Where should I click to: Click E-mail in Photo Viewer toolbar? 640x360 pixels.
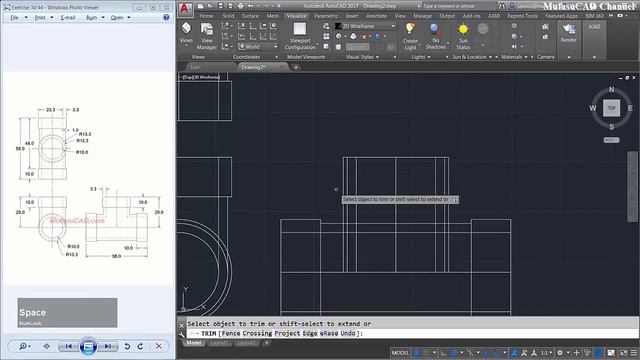68,18
